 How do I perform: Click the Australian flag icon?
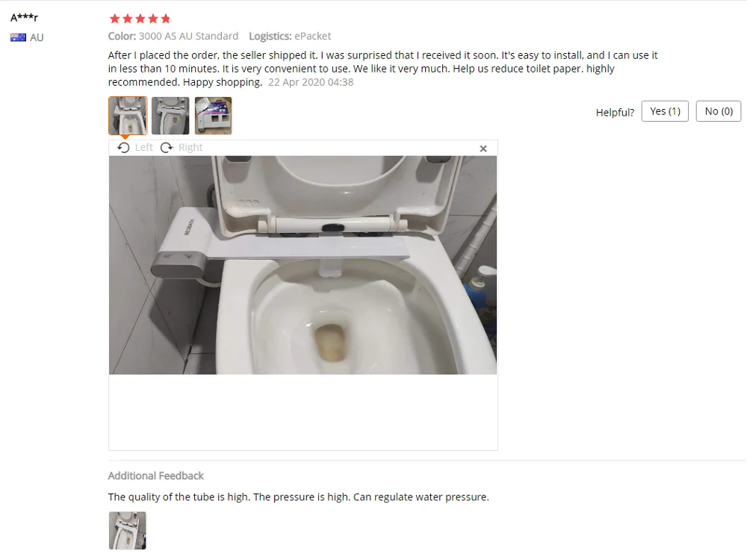pos(18,37)
